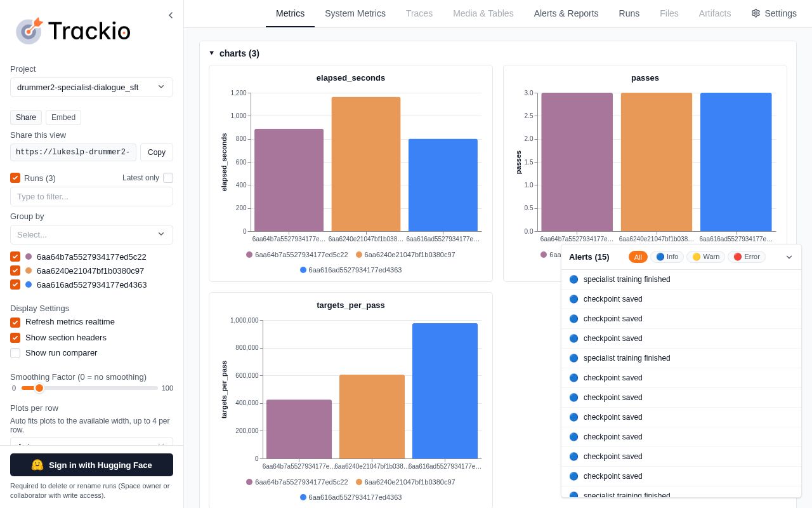This screenshot has width=812, height=508.
Task: Click the elapsed_seconds chart title
Action: [x=351, y=78]
